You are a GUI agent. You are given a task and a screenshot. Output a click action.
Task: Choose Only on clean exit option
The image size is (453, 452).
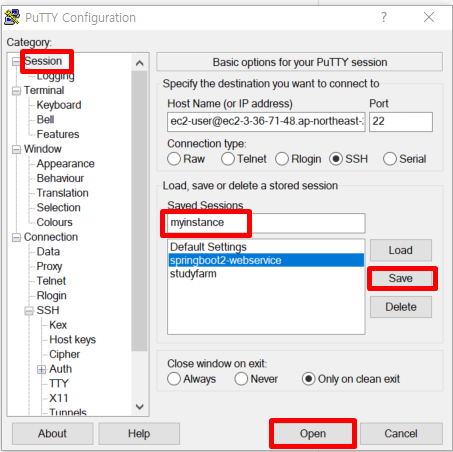(308, 379)
